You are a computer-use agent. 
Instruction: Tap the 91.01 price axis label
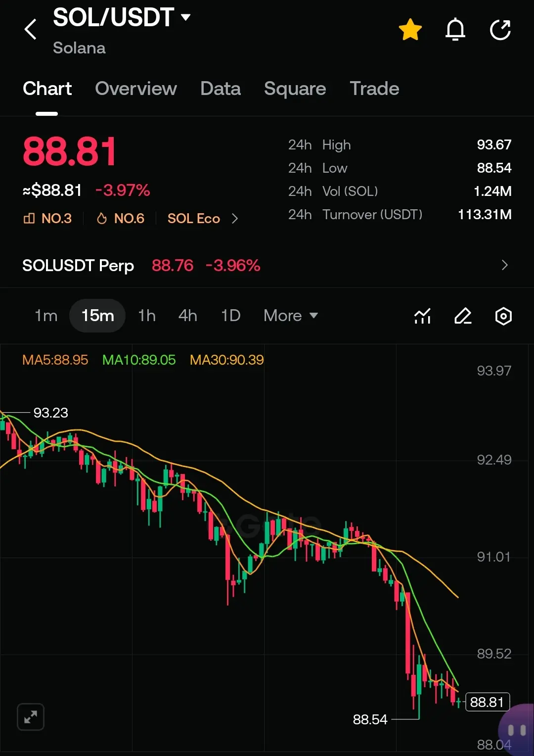click(x=493, y=557)
